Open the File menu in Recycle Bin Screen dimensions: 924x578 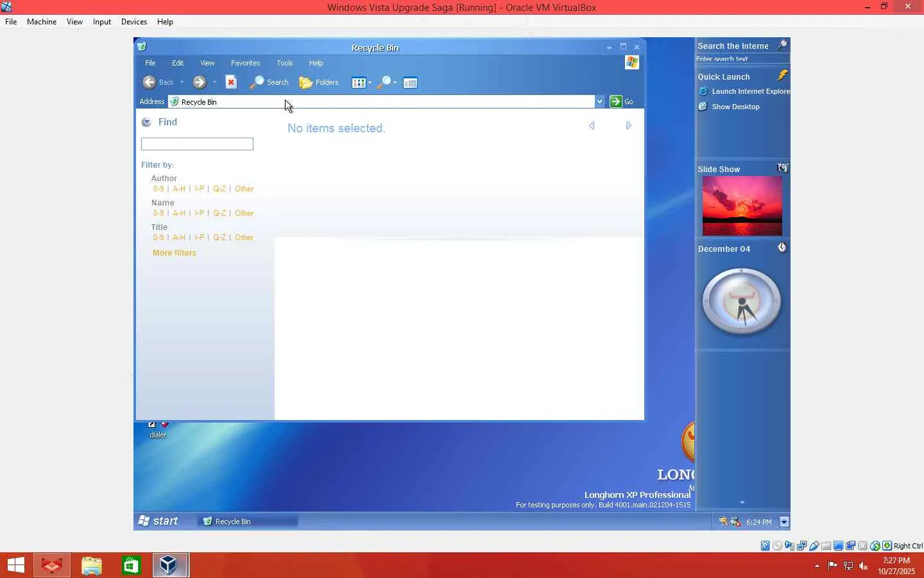click(150, 63)
